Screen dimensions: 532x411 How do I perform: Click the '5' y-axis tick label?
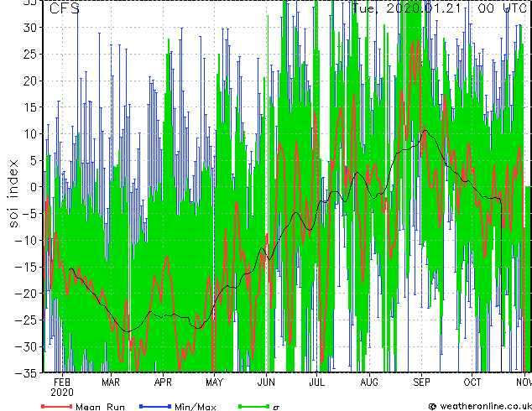[x=34, y=160]
